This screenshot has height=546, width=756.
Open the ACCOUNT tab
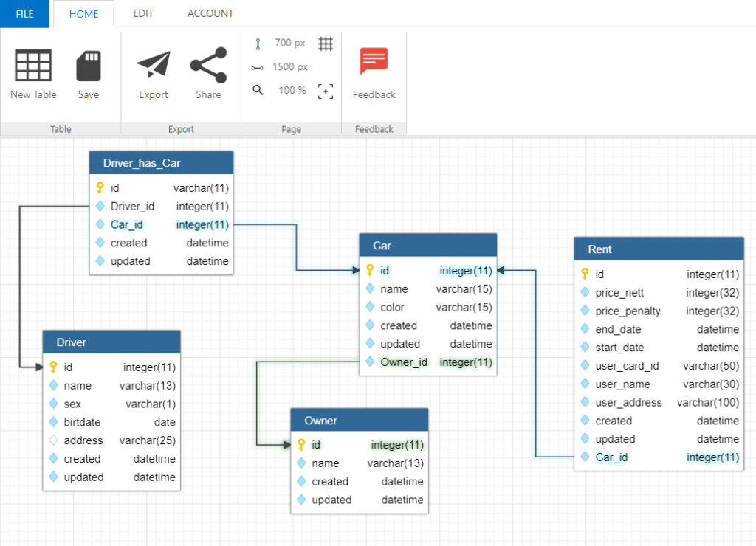pos(210,13)
